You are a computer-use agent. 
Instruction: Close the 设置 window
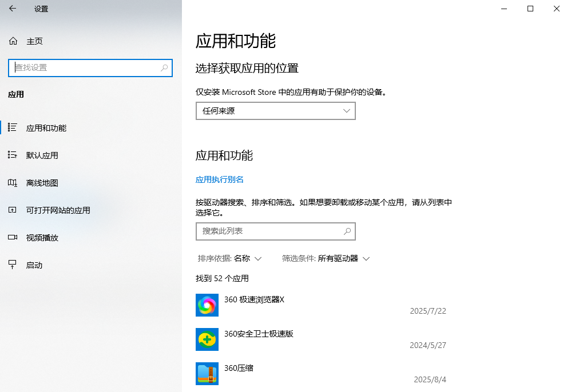click(x=557, y=9)
